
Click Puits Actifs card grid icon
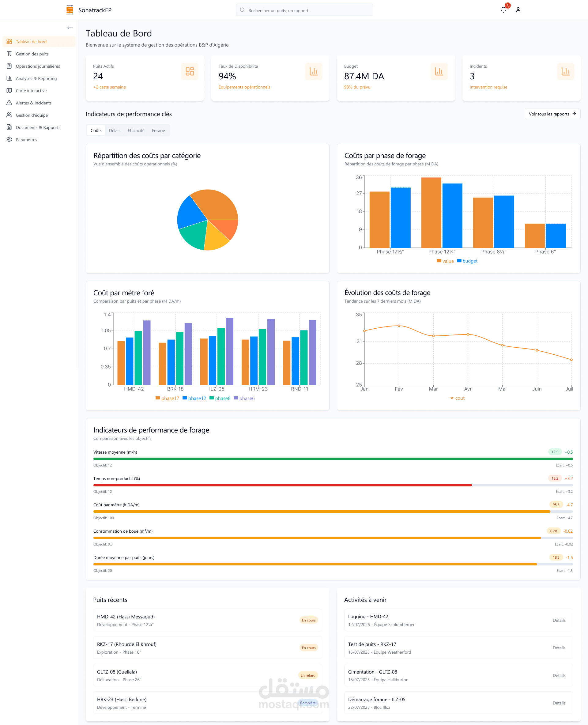pyautogui.click(x=190, y=71)
